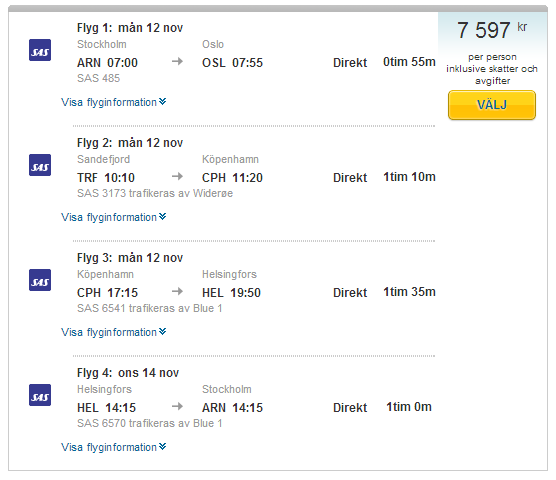Screen dimensions: 556x480
Task: Click flight number SAS 485
Action: pos(99,78)
